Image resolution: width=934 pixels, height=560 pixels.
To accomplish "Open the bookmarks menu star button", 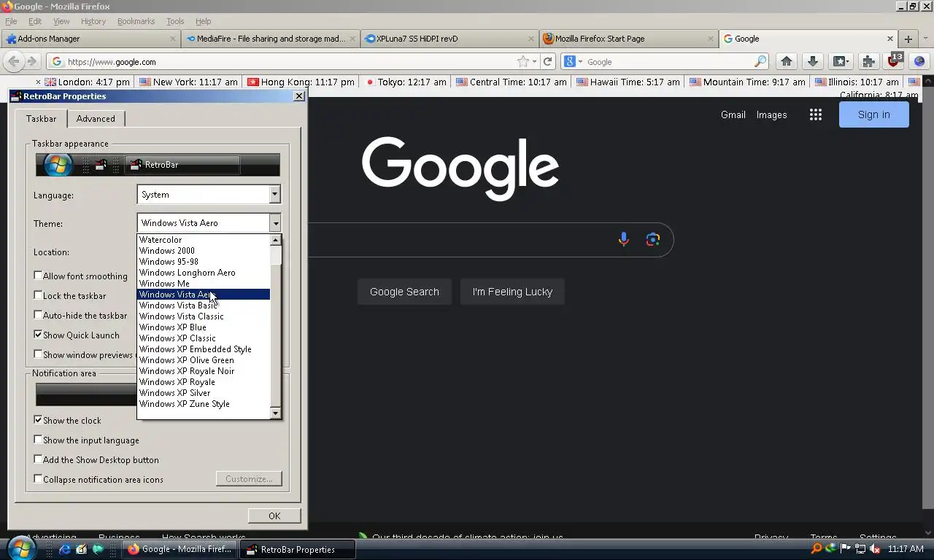I will coord(840,61).
